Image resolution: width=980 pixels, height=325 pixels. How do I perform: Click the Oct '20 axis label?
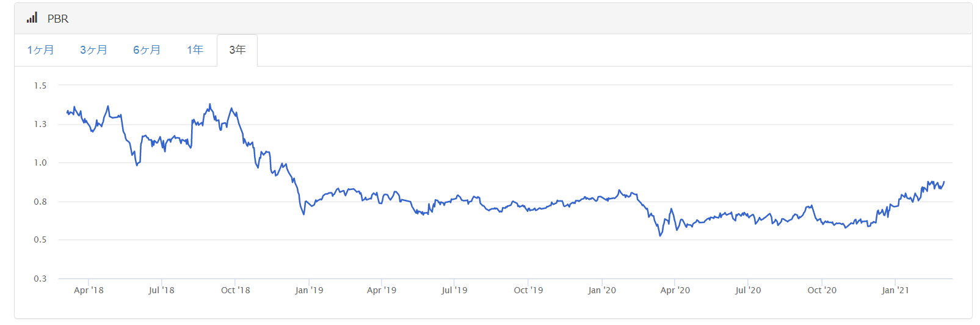(x=822, y=290)
